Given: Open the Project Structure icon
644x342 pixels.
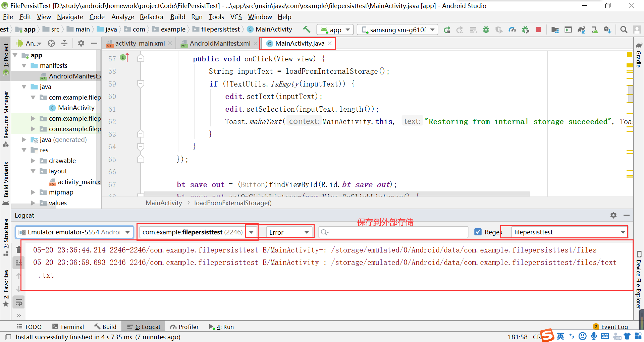Looking at the screenshot, I should [x=555, y=30].
